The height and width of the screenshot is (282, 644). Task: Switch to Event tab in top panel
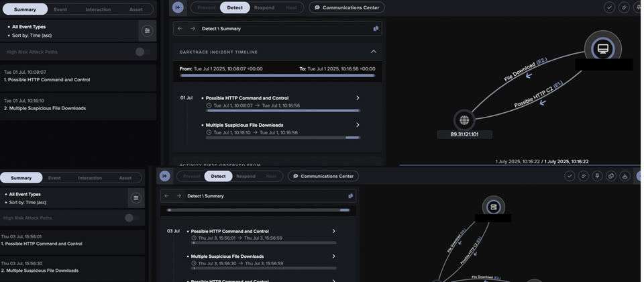coord(60,9)
